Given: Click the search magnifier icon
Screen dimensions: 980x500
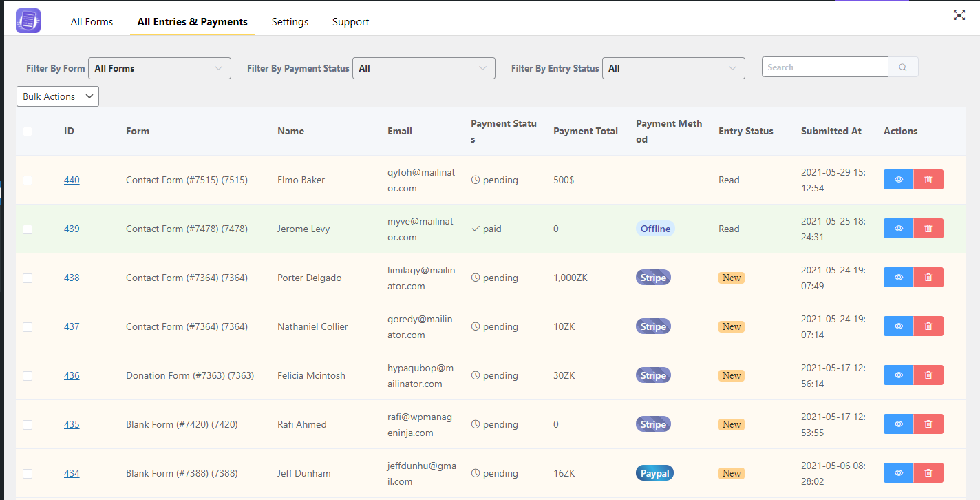Looking at the screenshot, I should point(902,67).
